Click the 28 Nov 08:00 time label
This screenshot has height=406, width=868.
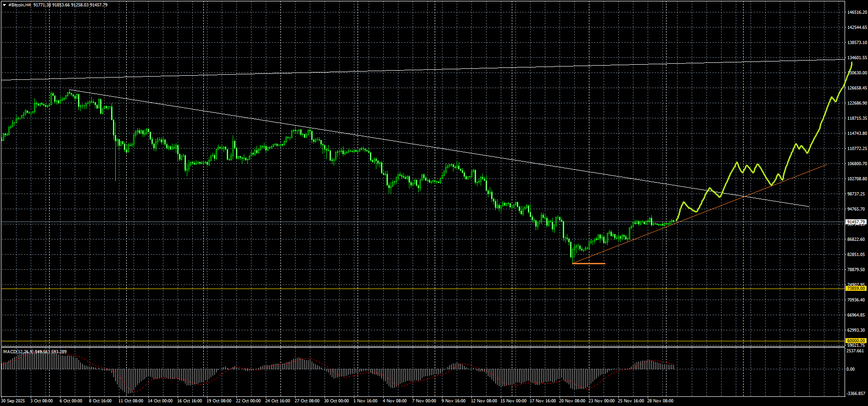[x=660, y=401]
